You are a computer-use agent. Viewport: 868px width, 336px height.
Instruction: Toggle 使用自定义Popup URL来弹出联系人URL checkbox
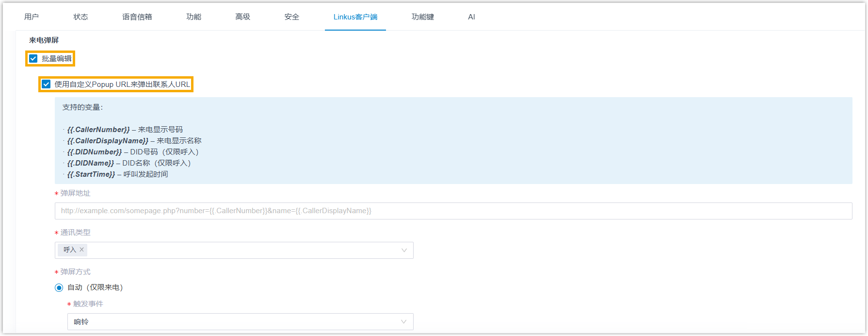[x=46, y=84]
